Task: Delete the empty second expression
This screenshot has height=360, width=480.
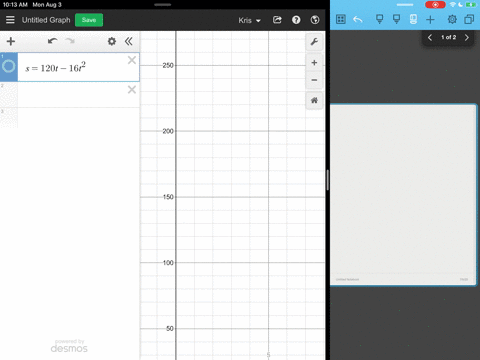Action: [x=132, y=89]
